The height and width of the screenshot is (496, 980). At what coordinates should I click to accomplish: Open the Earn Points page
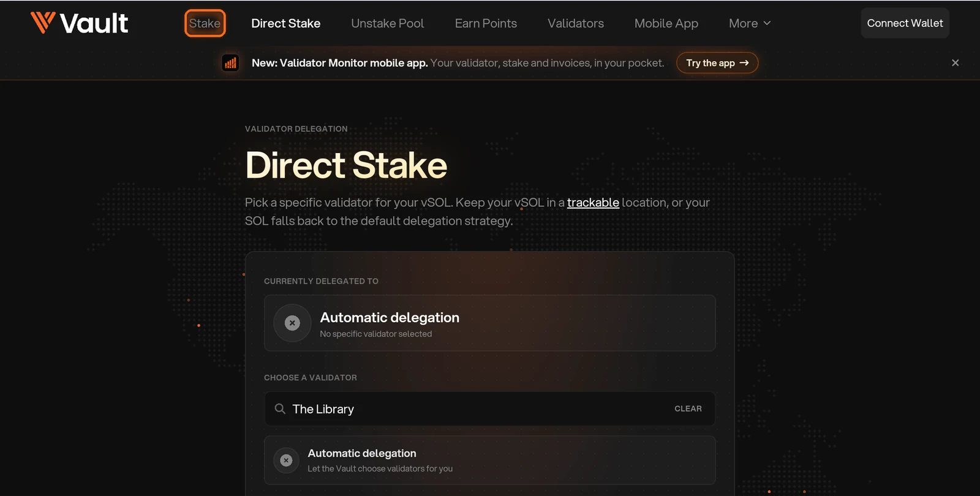(486, 23)
